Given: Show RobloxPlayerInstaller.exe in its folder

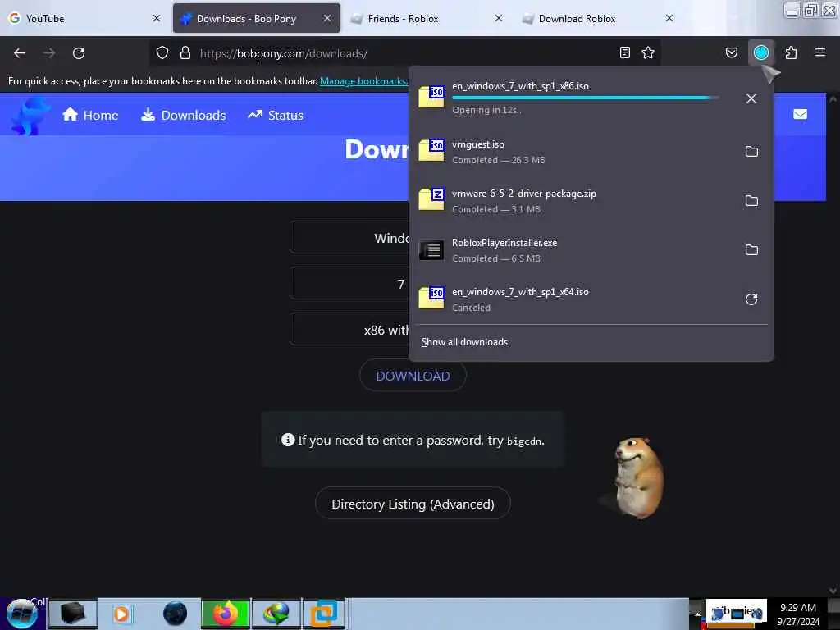Looking at the screenshot, I should point(751,250).
